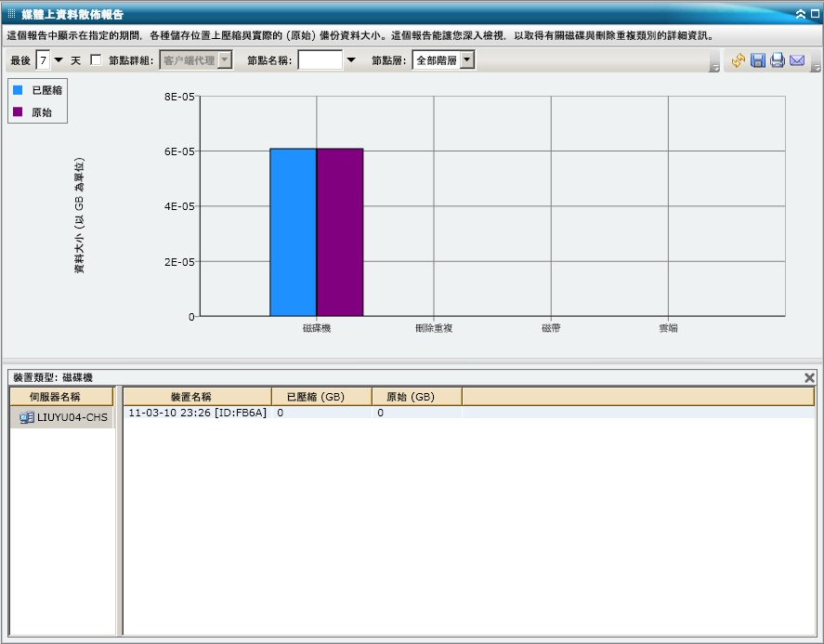Click the LIUYU04-CHS server icon
The width and height of the screenshot is (824, 644).
[27, 417]
